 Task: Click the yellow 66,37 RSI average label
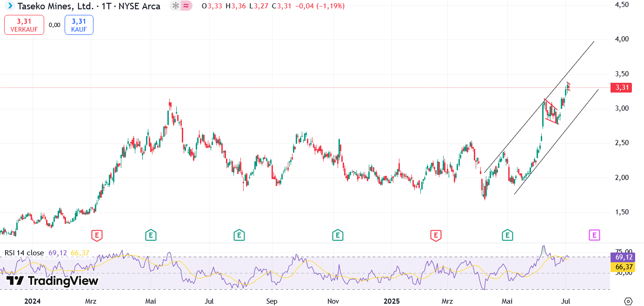(x=623, y=267)
